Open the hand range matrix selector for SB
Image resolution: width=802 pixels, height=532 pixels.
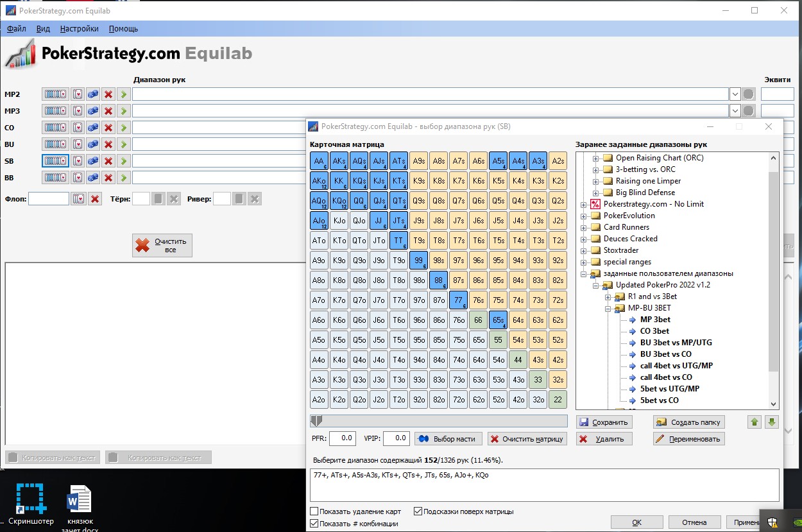click(56, 161)
